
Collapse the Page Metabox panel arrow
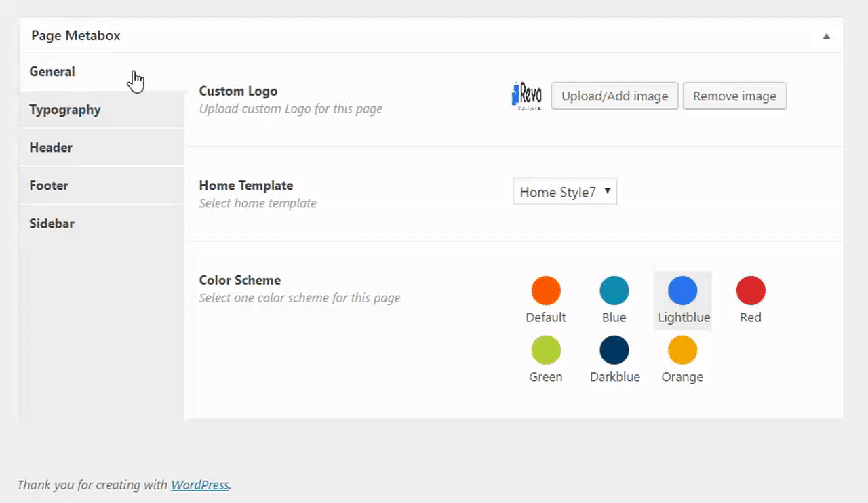(x=826, y=37)
